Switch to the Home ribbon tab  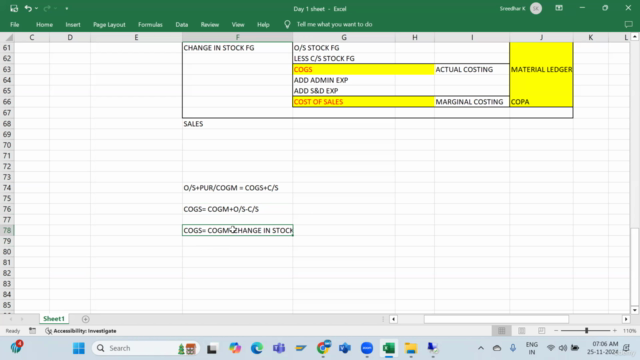44,24
